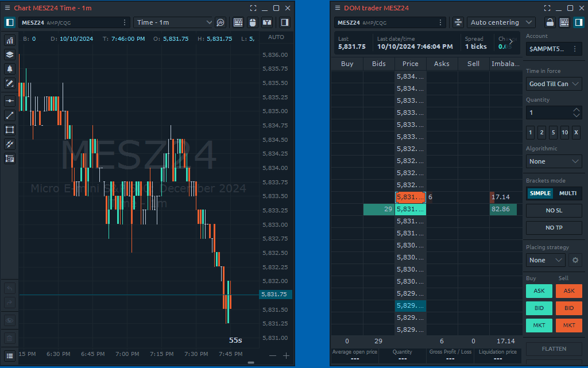
Task: Click the FLATTEN button
Action: click(554, 348)
